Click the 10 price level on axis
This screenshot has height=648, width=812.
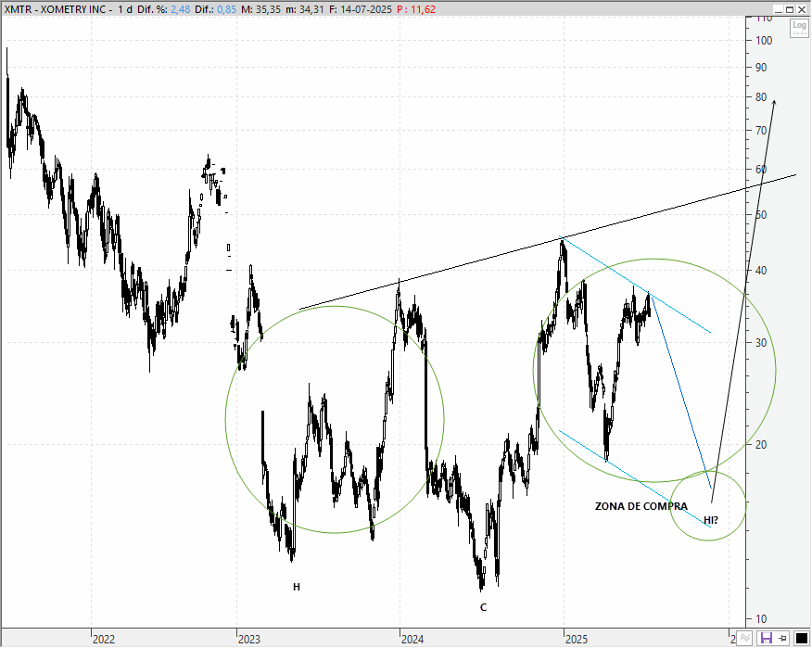click(x=761, y=619)
